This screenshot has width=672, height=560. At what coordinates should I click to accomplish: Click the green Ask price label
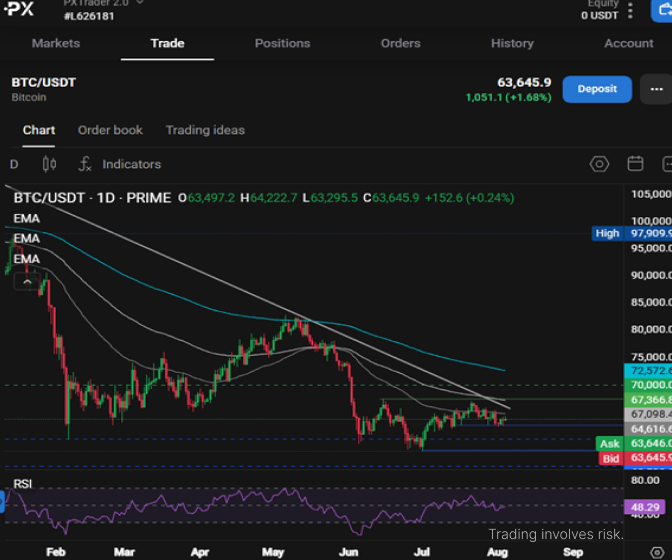634,443
